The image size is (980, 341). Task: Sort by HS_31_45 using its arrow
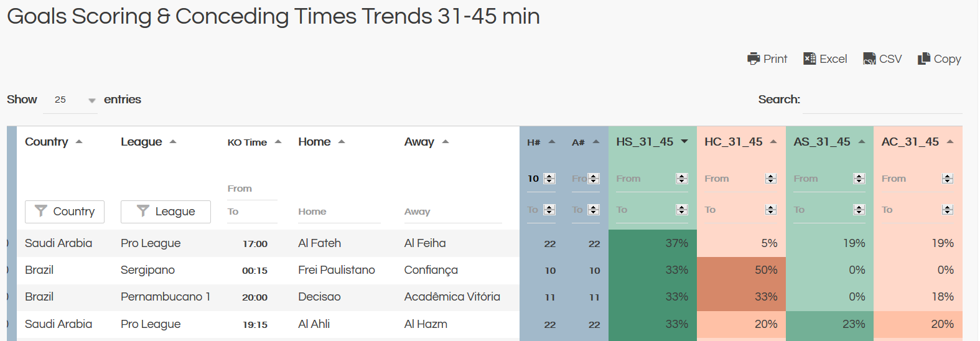(684, 141)
